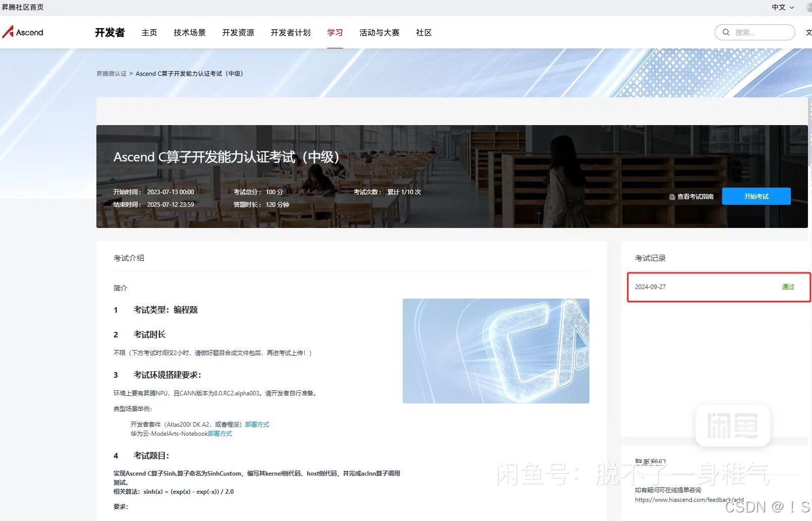Click the 开发者计划 navigation item

(290, 32)
